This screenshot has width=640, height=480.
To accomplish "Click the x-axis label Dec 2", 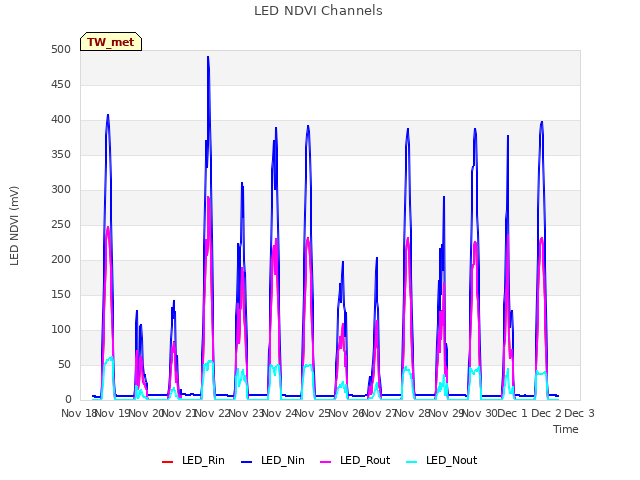I will (546, 413).
